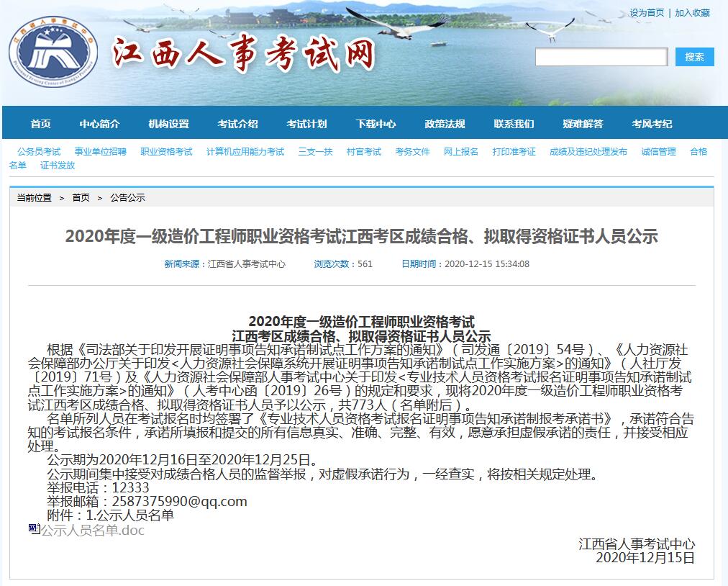The width and height of the screenshot is (728, 586).
Task: Click 设为首页 link at top right
Action: click(x=647, y=13)
